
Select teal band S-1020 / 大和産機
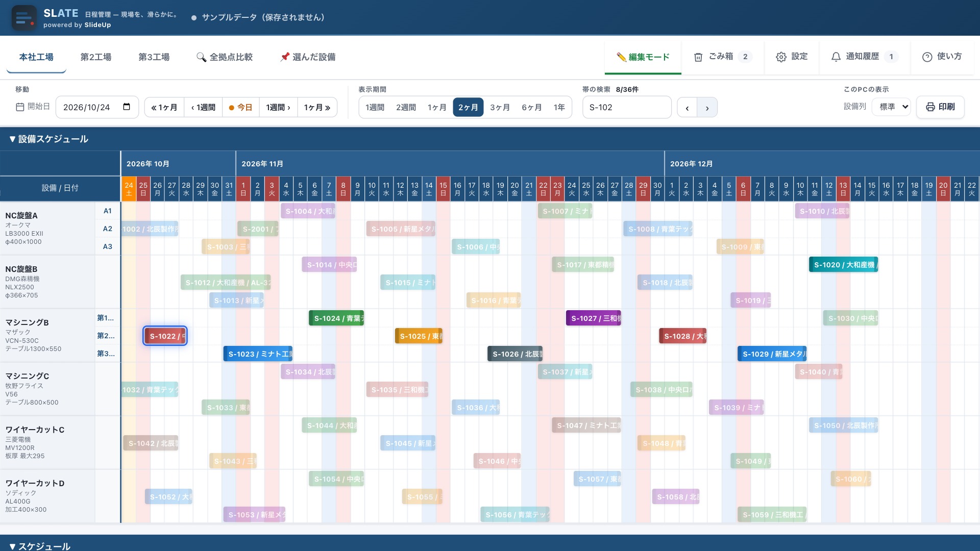[843, 265]
